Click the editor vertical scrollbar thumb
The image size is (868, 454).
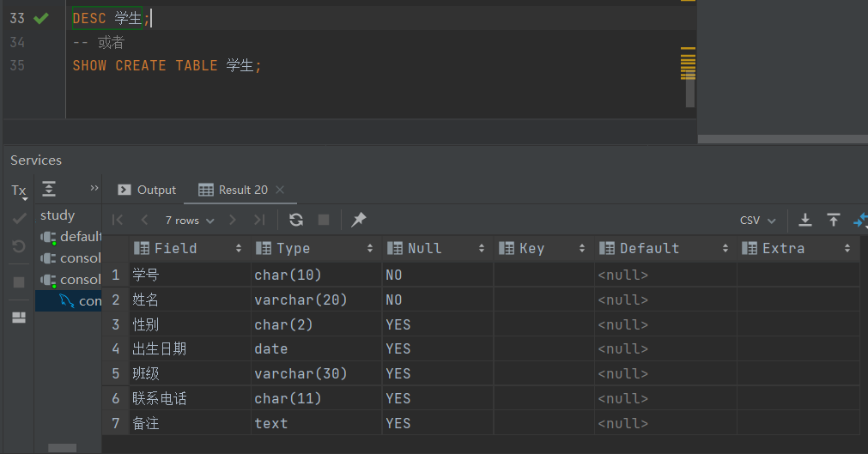click(x=689, y=88)
